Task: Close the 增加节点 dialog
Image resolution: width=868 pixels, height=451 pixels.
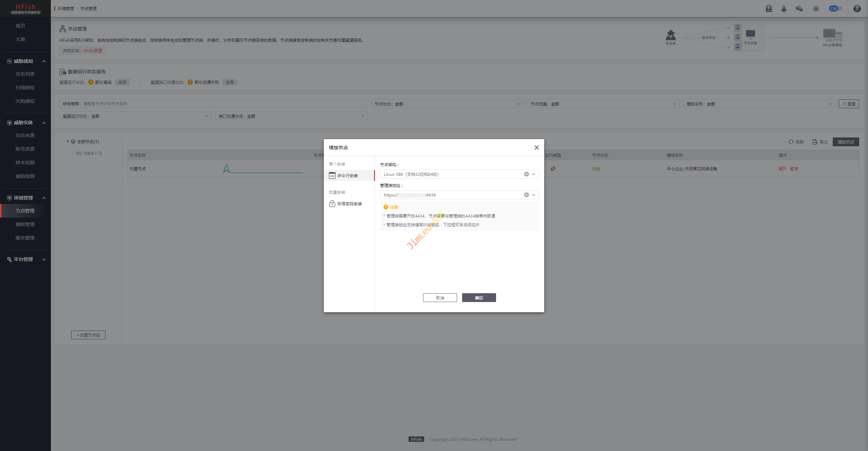Action: pyautogui.click(x=536, y=148)
